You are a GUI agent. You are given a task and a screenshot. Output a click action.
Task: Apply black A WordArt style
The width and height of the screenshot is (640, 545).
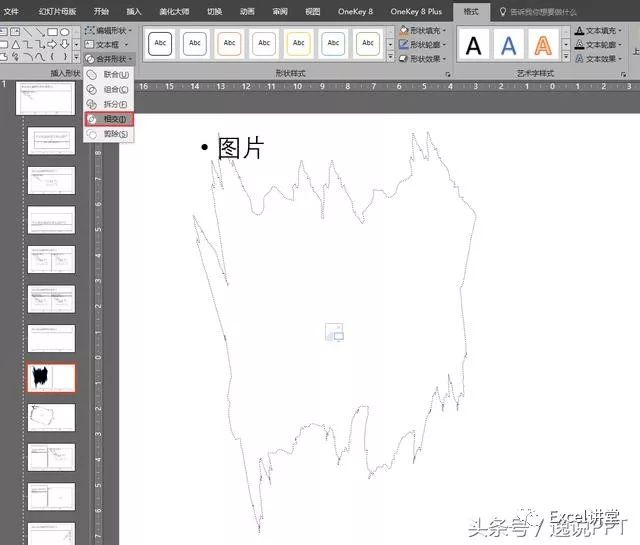pyautogui.click(x=473, y=45)
